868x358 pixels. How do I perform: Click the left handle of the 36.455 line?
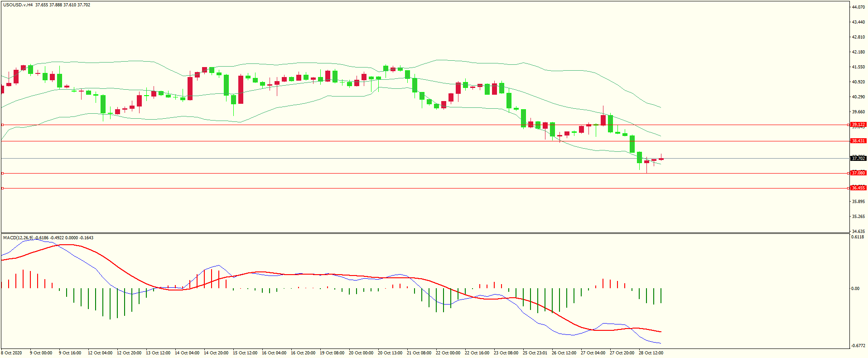pyautogui.click(x=2, y=188)
